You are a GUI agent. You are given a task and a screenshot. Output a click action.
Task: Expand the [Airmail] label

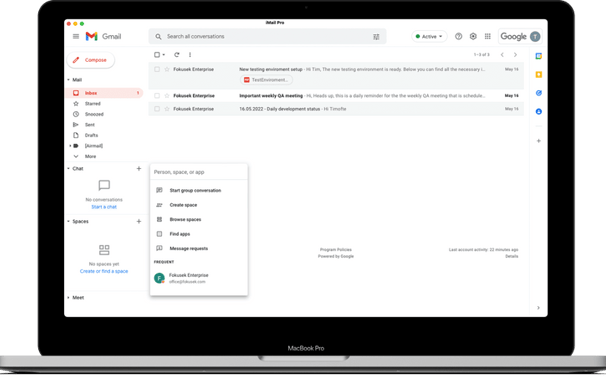coord(70,146)
